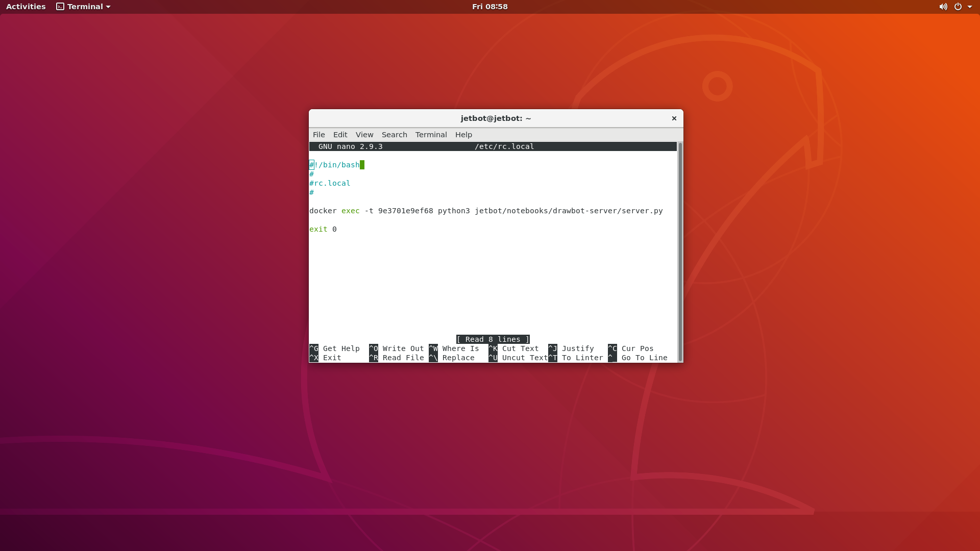Click the 'GNU nano 2.9.3' header text

coord(350,146)
